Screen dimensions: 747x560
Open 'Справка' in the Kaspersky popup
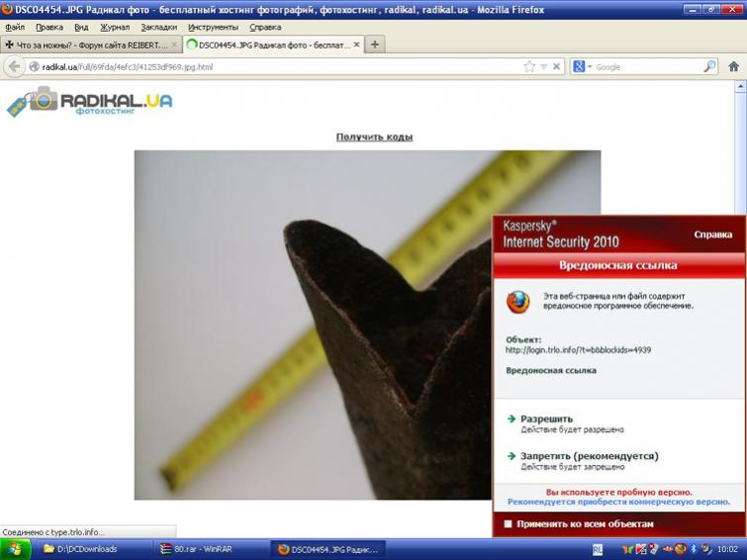click(712, 234)
